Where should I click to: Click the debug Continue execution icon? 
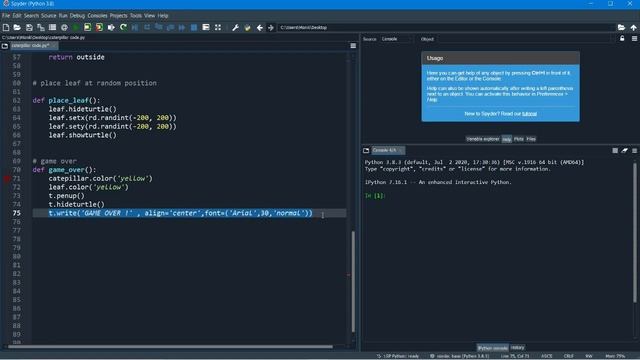pyautogui.click(x=182, y=27)
